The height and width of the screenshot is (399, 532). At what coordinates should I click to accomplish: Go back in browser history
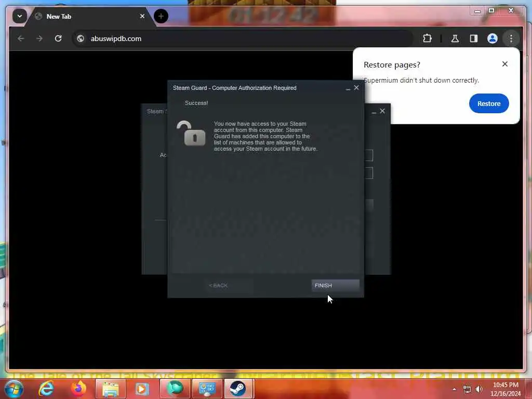[x=21, y=38]
